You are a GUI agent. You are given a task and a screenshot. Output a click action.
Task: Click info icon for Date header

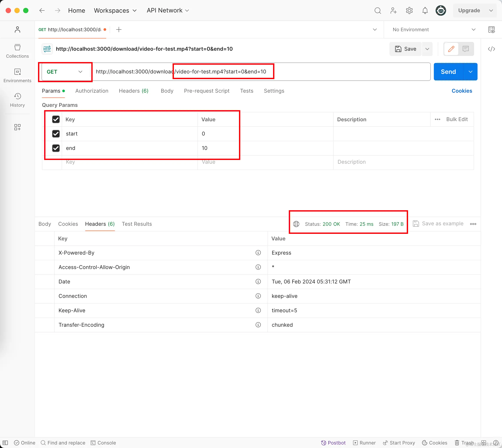[258, 282]
